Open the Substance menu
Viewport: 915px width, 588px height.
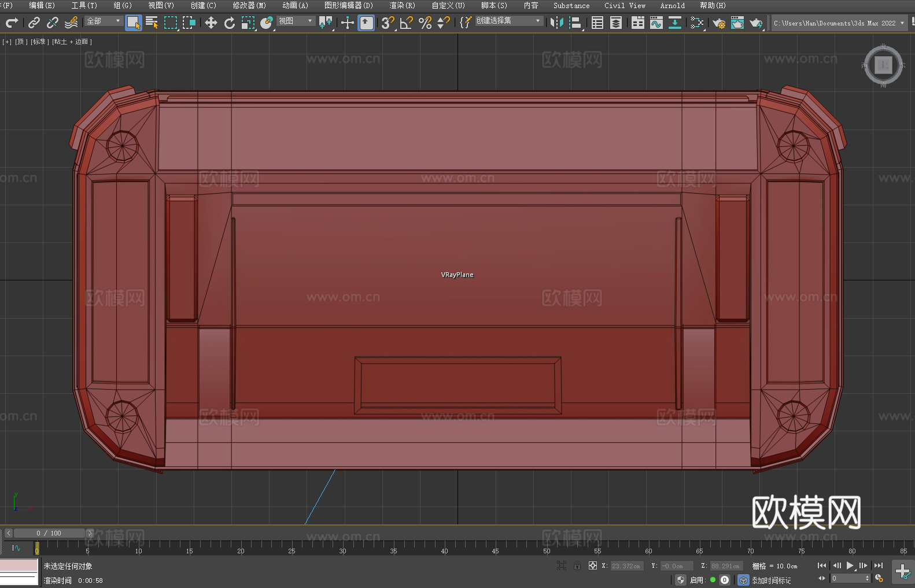tap(571, 5)
